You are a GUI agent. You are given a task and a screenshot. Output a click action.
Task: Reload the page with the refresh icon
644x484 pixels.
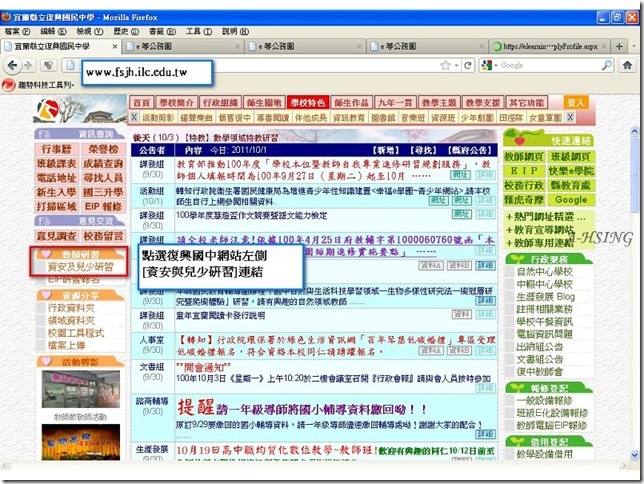click(x=468, y=65)
